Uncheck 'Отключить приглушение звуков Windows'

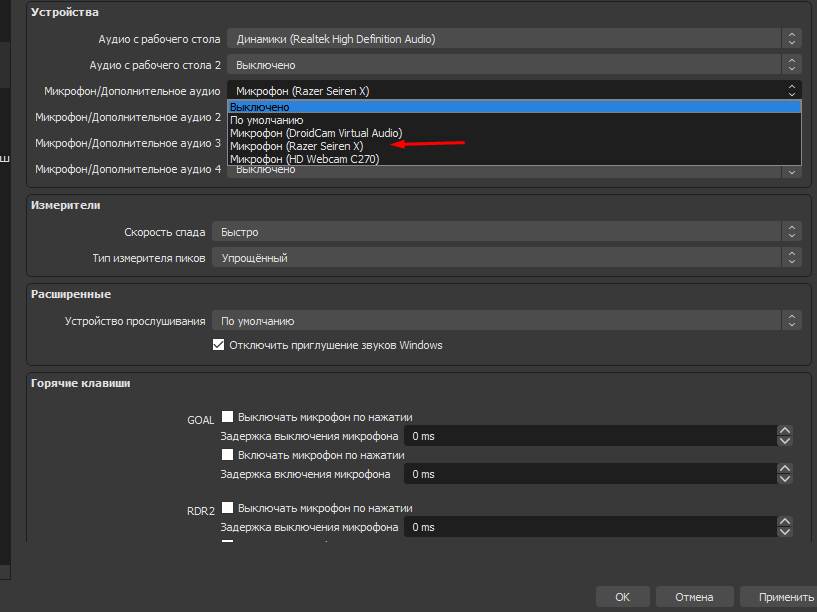[219, 346]
